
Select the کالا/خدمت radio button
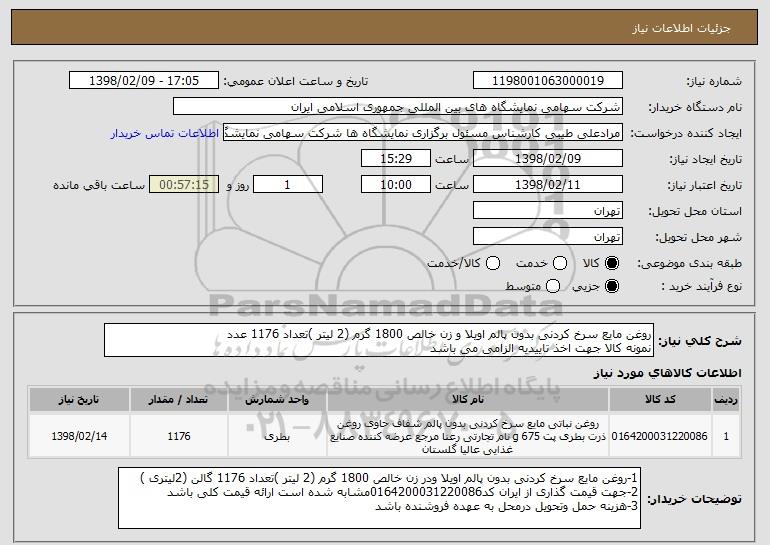[x=493, y=263]
